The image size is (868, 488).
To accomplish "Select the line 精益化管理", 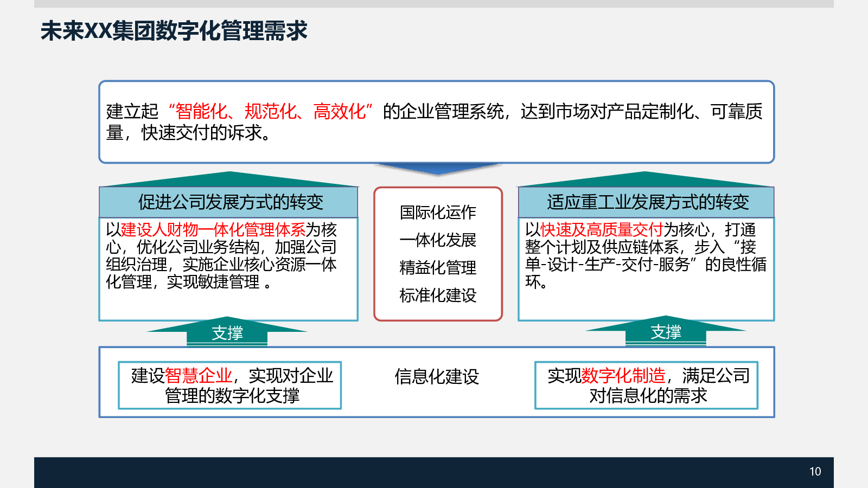I will [x=438, y=268].
